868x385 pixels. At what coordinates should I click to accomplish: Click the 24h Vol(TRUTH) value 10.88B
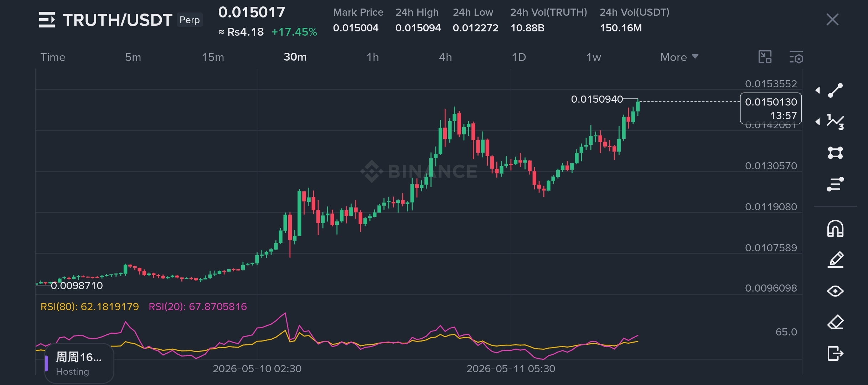click(527, 28)
